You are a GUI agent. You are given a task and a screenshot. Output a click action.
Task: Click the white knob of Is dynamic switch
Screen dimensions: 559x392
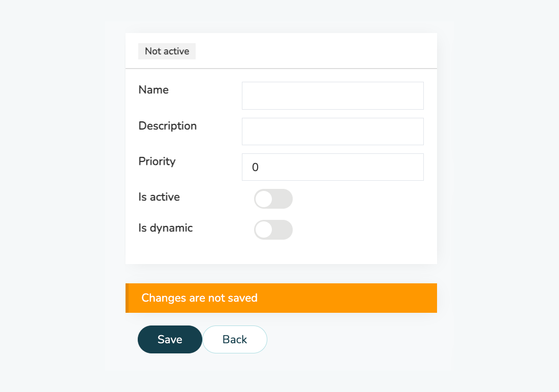tap(264, 230)
